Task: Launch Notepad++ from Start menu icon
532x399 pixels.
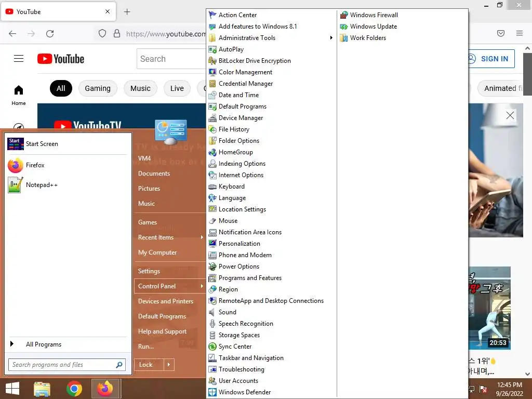Action: point(15,185)
